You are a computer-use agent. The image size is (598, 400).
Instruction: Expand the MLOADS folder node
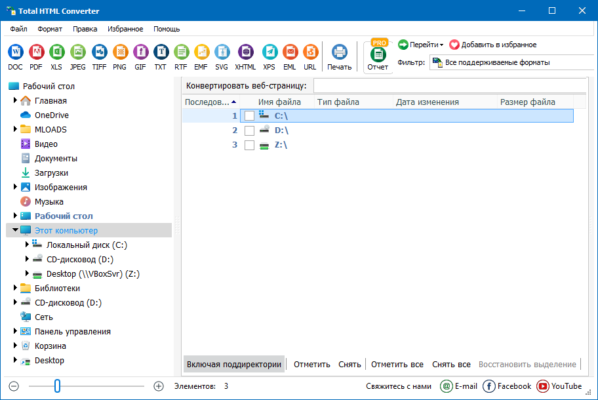click(x=15, y=129)
